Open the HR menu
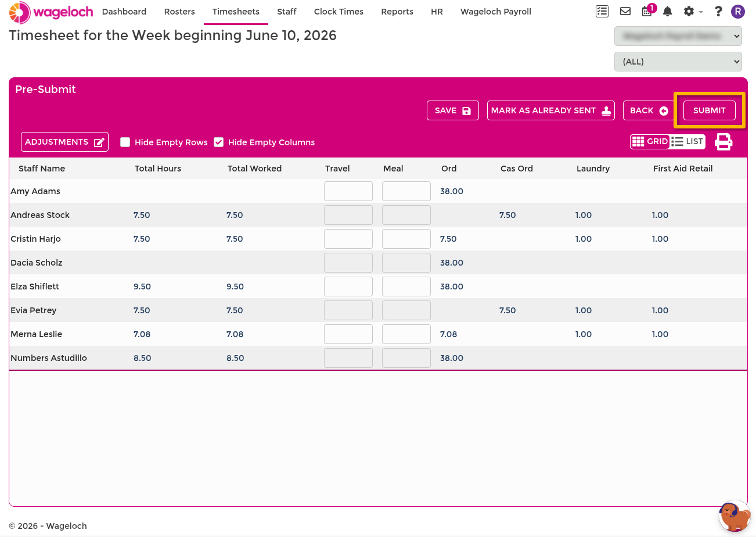The image size is (756, 537). 437,12
